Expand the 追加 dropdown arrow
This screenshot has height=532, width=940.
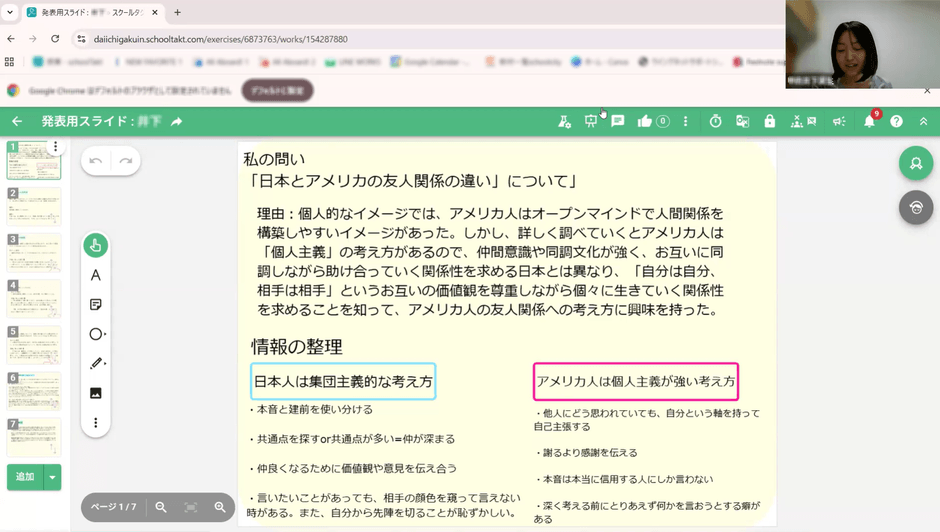pyautogui.click(x=53, y=477)
